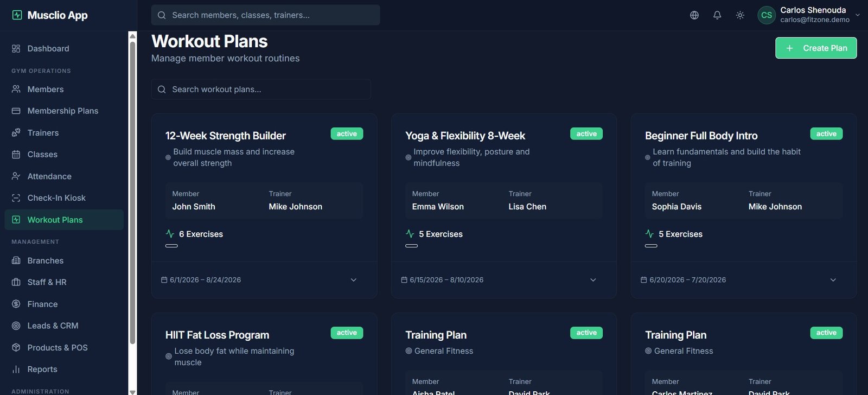This screenshot has width=868, height=395.
Task: Click the progress bar on the Yoga & Flexibility card
Action: pyautogui.click(x=411, y=246)
